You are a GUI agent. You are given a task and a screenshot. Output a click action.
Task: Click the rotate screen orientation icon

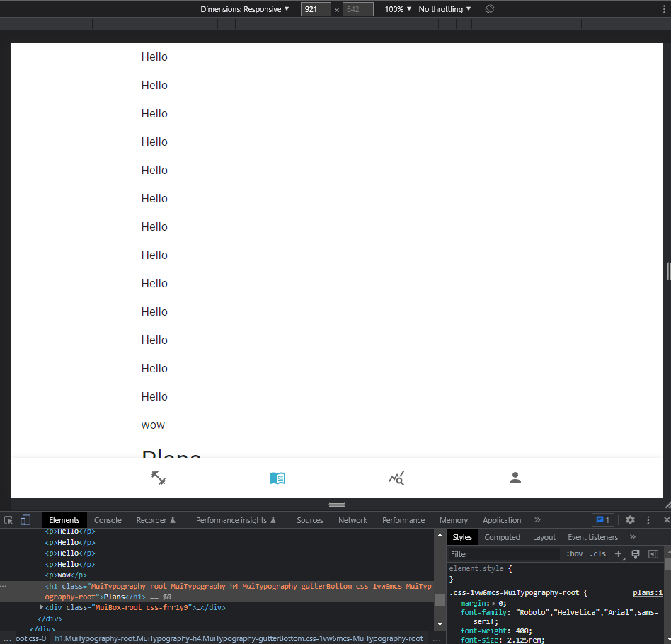(489, 8)
